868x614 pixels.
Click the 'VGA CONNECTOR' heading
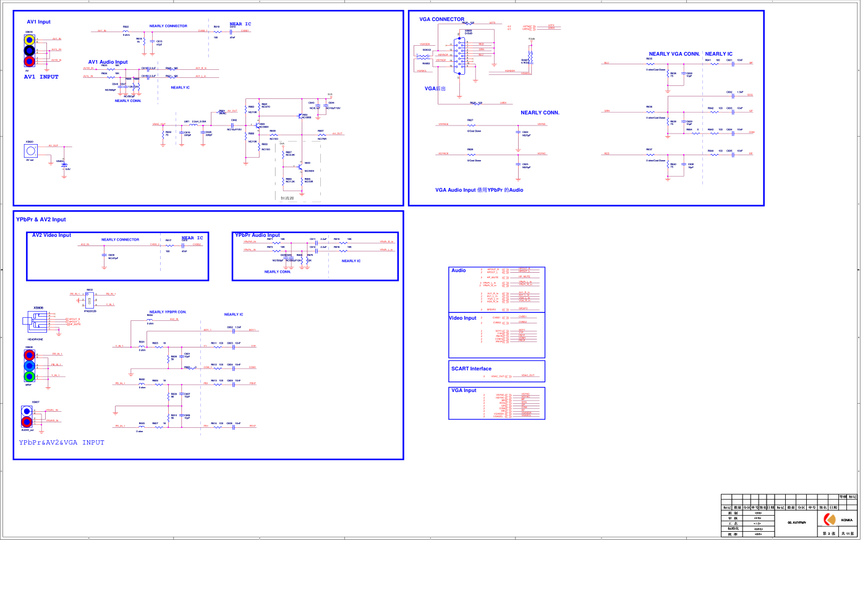[x=441, y=19]
